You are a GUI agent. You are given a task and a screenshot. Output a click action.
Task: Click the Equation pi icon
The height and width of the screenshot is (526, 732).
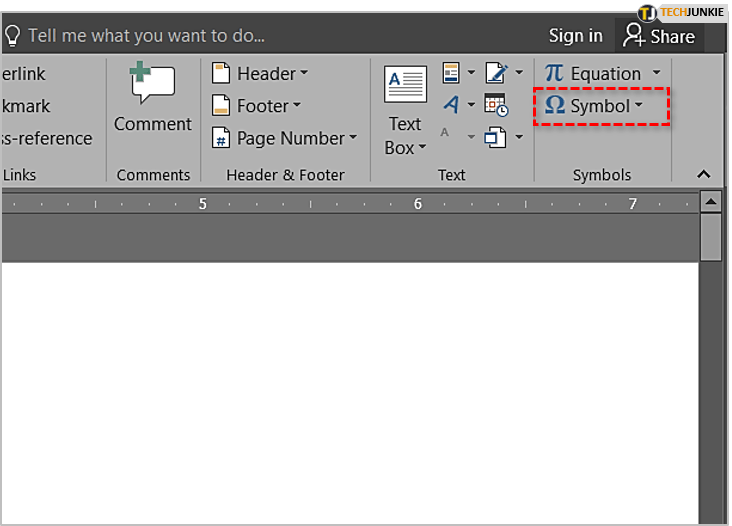(554, 73)
